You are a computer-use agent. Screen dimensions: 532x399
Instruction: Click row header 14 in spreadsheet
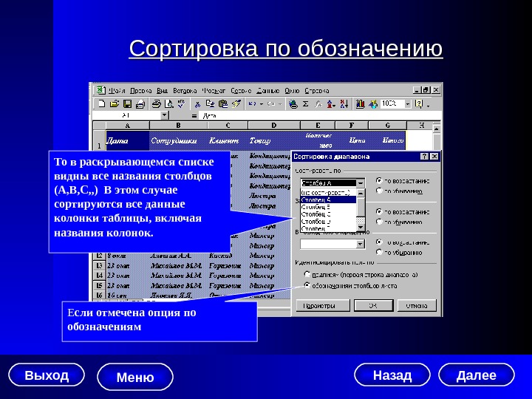[x=99, y=275]
